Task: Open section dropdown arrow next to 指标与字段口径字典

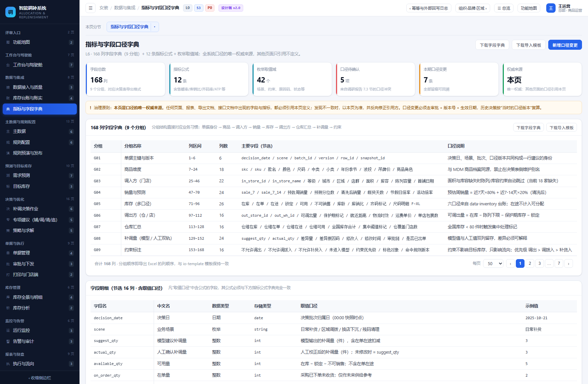Action: point(155,27)
